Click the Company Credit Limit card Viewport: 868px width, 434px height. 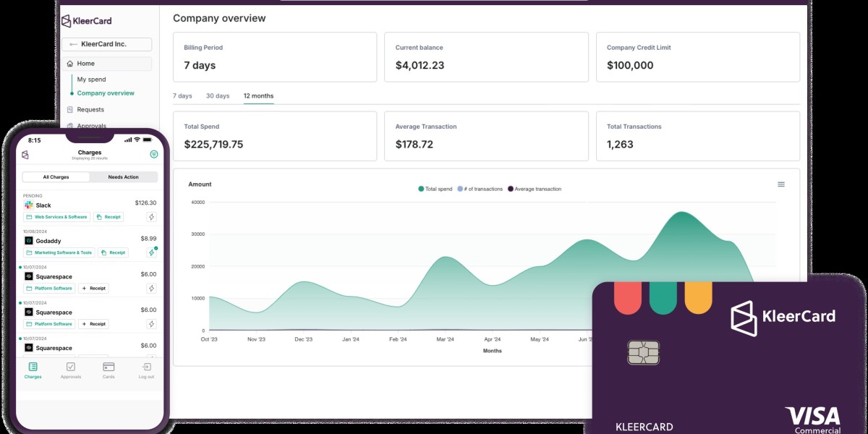click(x=698, y=56)
